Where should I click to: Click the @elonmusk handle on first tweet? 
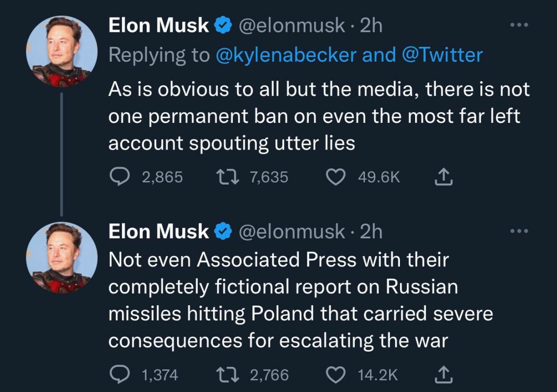(291, 26)
